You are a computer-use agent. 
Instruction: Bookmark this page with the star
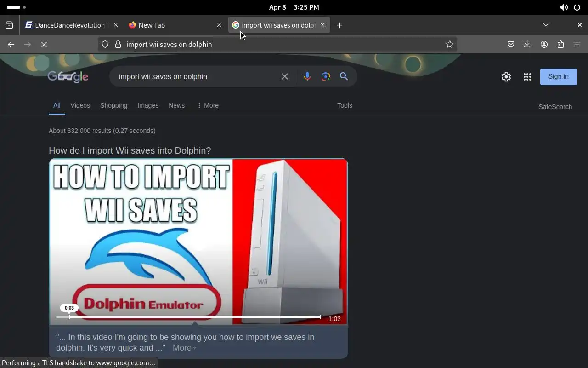(x=450, y=45)
